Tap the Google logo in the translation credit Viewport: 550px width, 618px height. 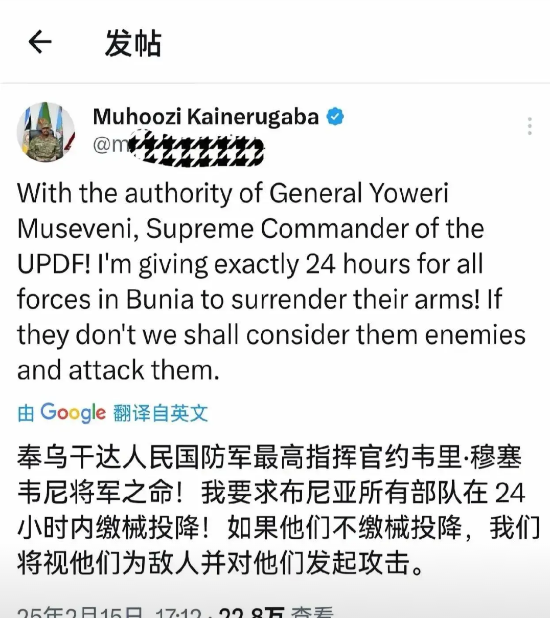tap(73, 412)
